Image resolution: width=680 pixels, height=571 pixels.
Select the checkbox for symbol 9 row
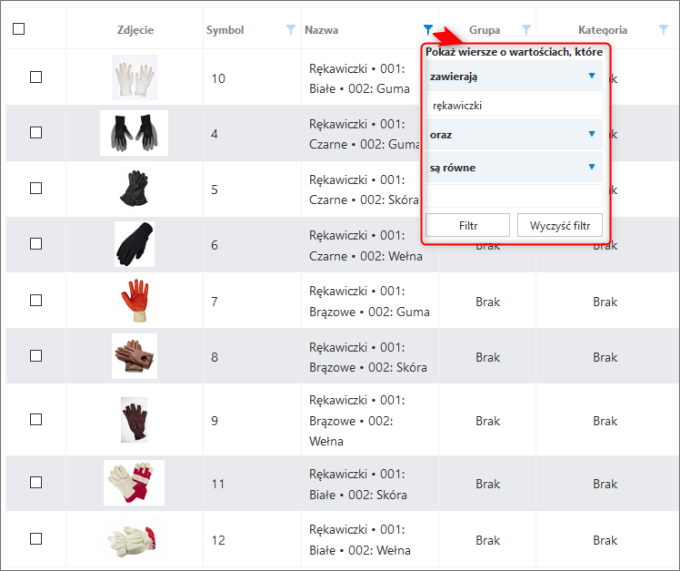(x=36, y=419)
